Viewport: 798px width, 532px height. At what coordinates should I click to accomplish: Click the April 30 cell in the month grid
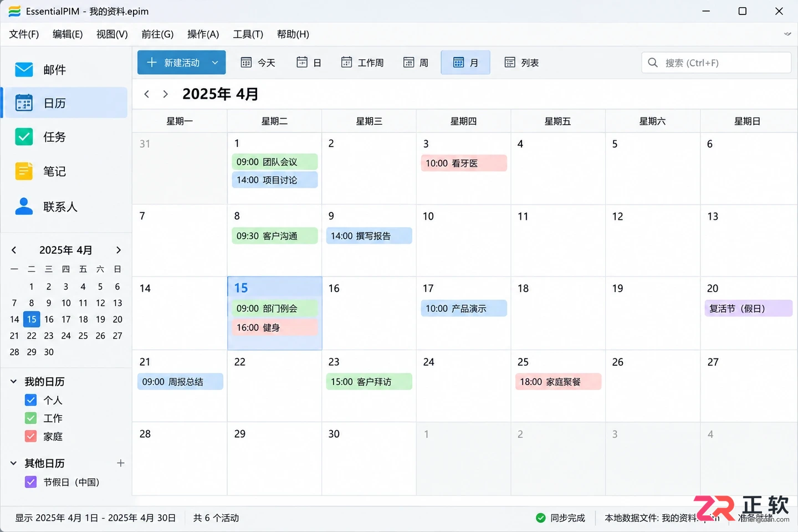[369, 459]
